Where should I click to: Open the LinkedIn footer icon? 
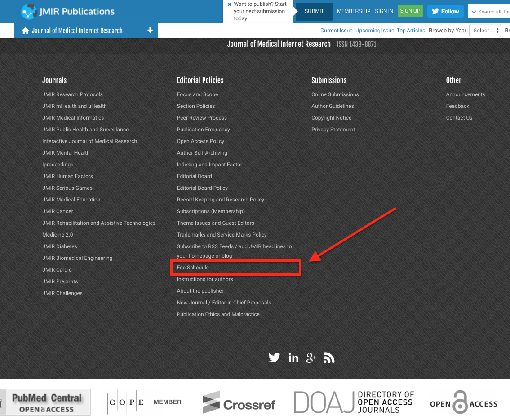coord(293,358)
